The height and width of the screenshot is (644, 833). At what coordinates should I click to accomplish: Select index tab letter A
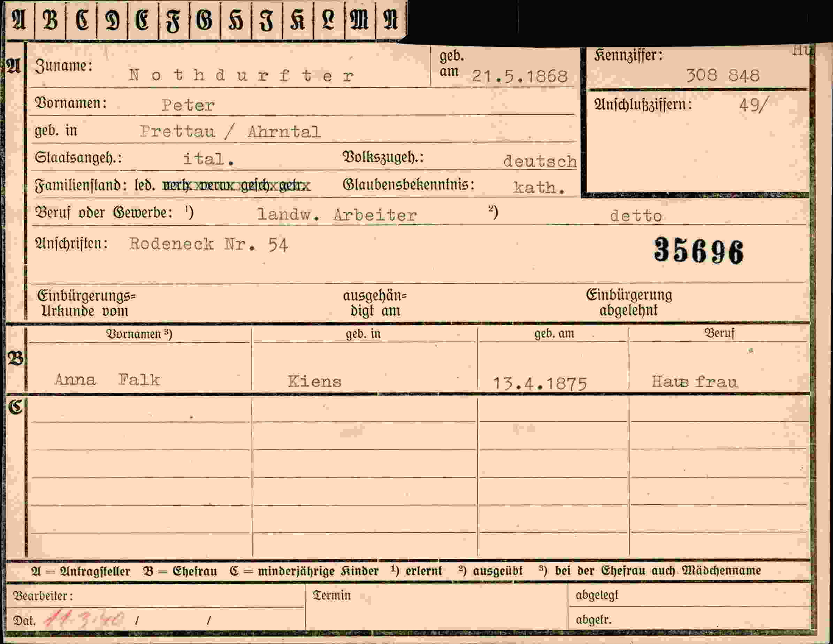pyautogui.click(x=20, y=20)
